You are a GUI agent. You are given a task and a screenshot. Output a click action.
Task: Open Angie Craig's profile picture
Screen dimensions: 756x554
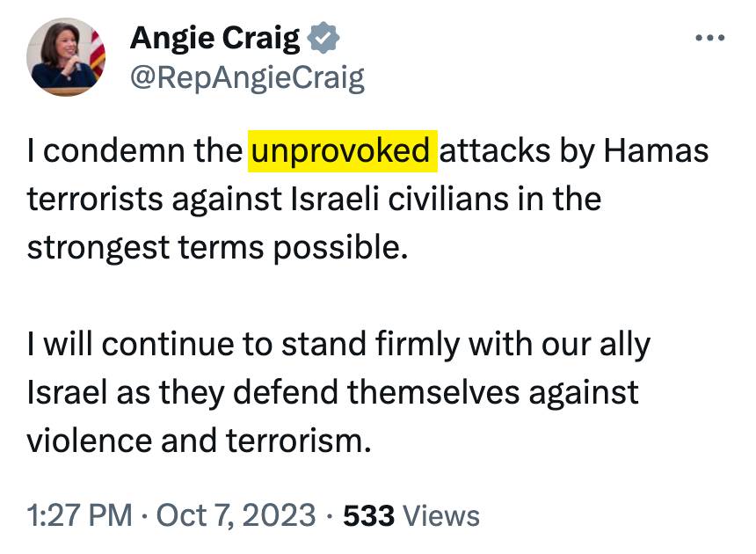pyautogui.click(x=66, y=58)
